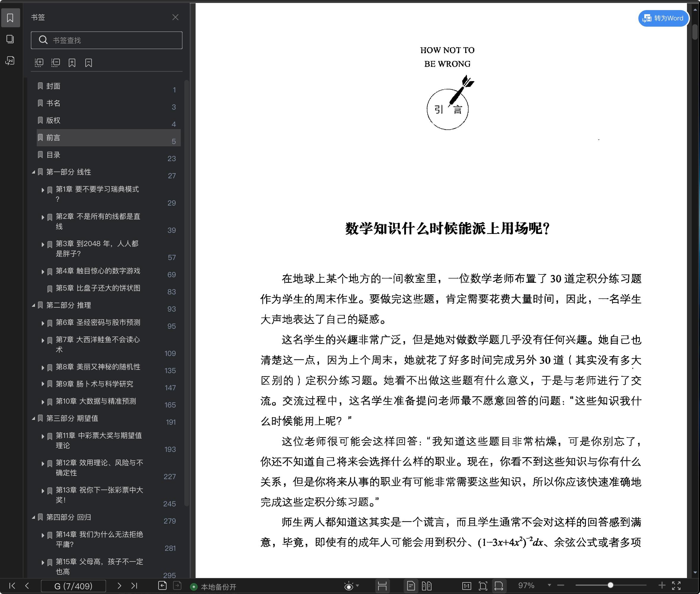The image size is (700, 594).
Task: Open 第15章 父母高,孩子不一定也高 bookmark
Action: (99, 567)
